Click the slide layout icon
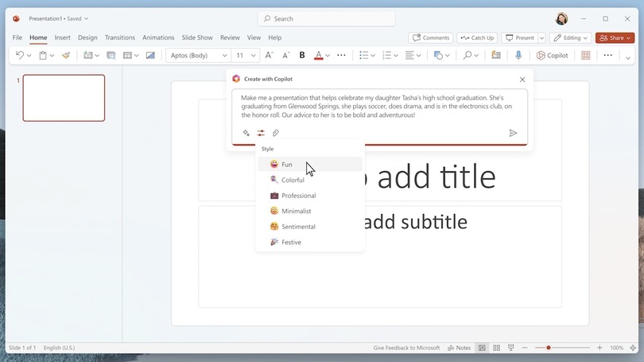Screen dimensions: 644x362 (x=127, y=55)
